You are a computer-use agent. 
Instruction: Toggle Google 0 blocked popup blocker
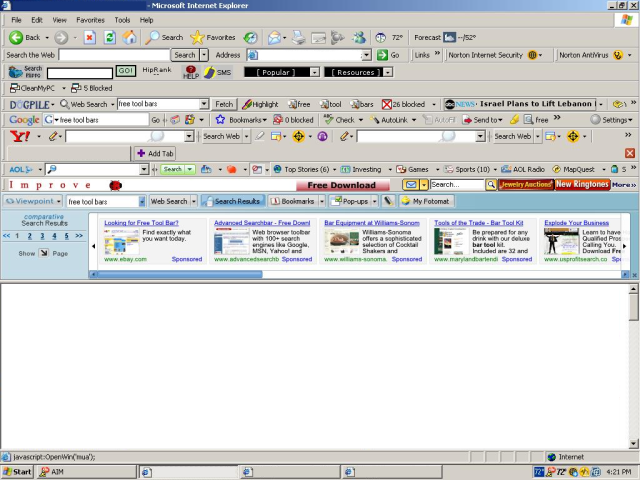(x=293, y=120)
